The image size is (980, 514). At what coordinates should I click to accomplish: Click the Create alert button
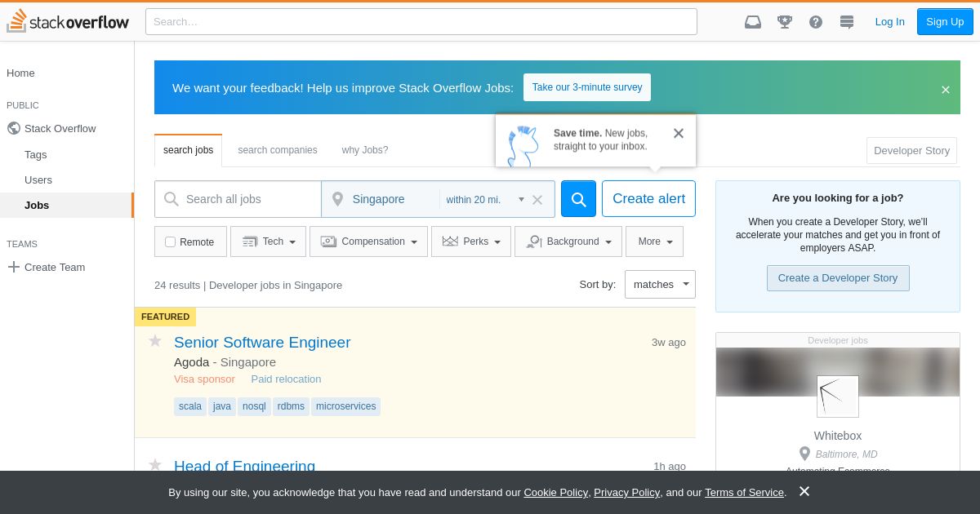click(x=648, y=199)
